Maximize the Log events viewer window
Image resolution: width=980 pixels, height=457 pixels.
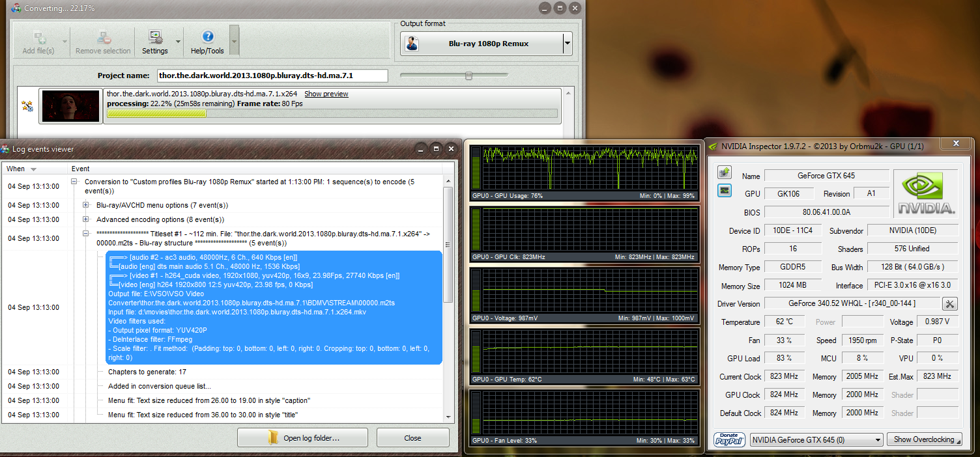tap(437, 148)
